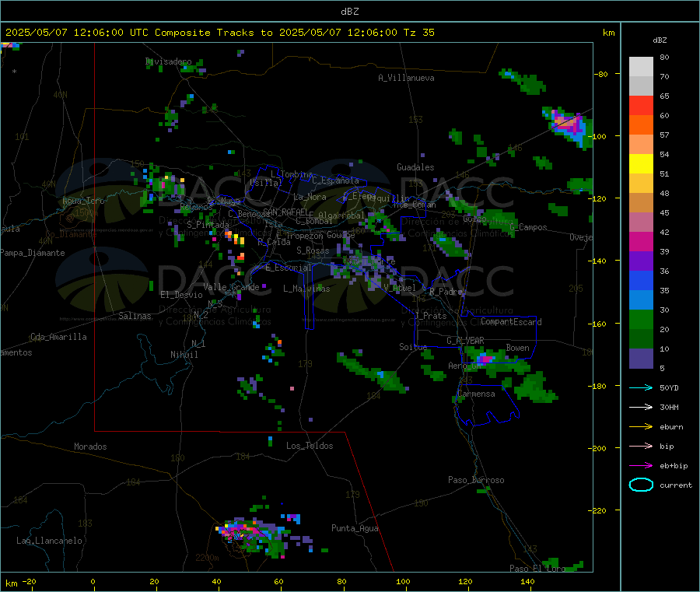Select the red 60-65 dBZ swatch
Viewport: 700px width, 592px height.
tap(641, 106)
